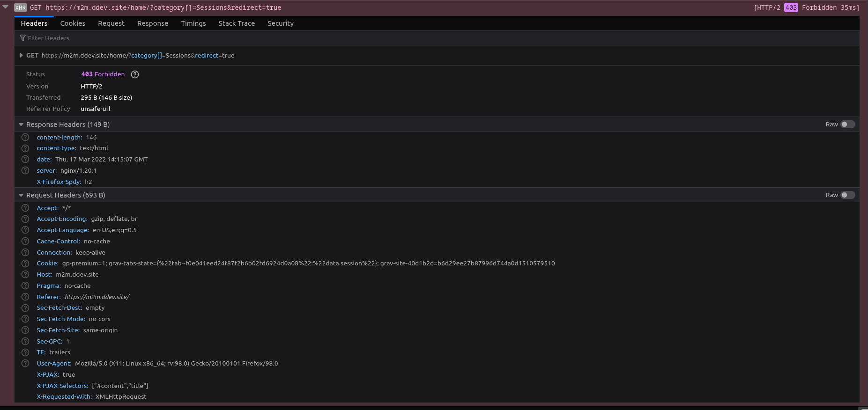The height and width of the screenshot is (410, 868).
Task: Switch to the Timings tab
Action: coord(193,23)
